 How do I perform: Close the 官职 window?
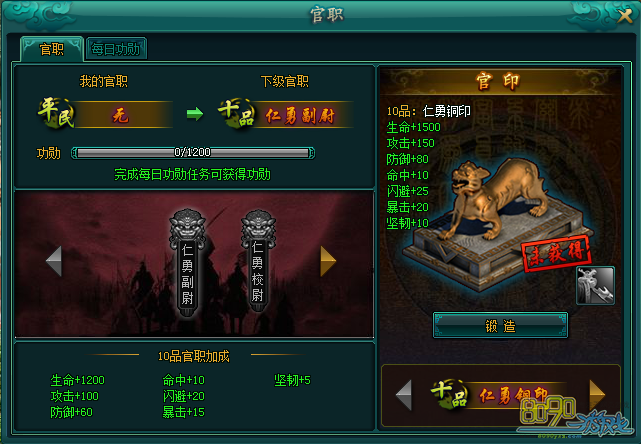coord(625,16)
